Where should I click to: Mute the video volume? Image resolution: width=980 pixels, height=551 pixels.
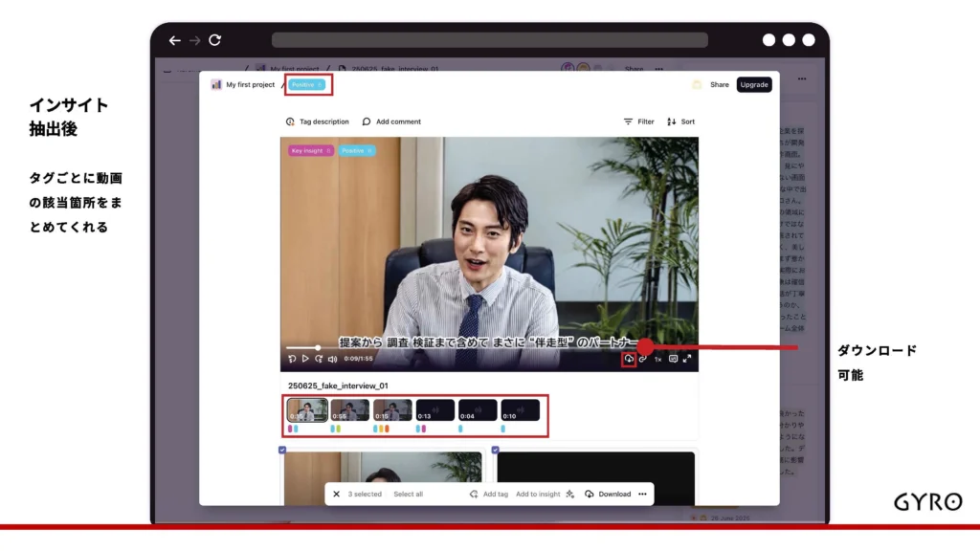(332, 359)
